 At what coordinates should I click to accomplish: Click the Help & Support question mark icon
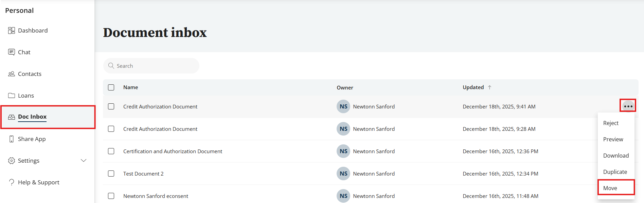(x=12, y=182)
